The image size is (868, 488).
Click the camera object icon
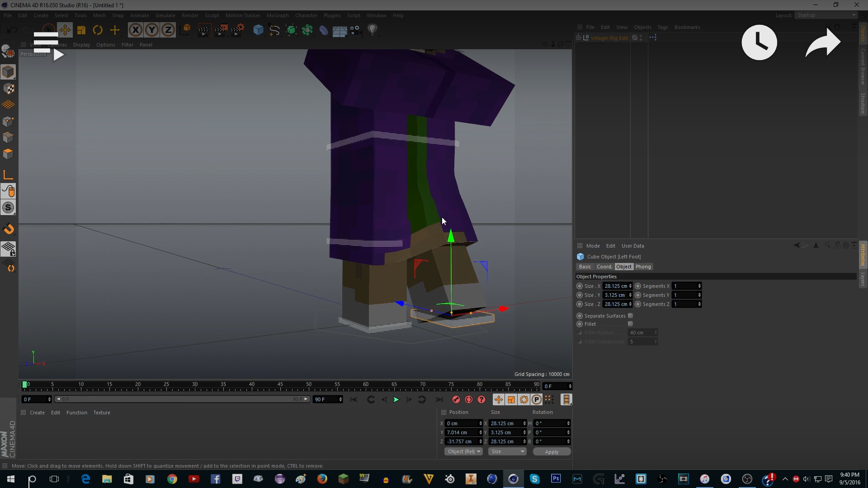[x=356, y=30]
